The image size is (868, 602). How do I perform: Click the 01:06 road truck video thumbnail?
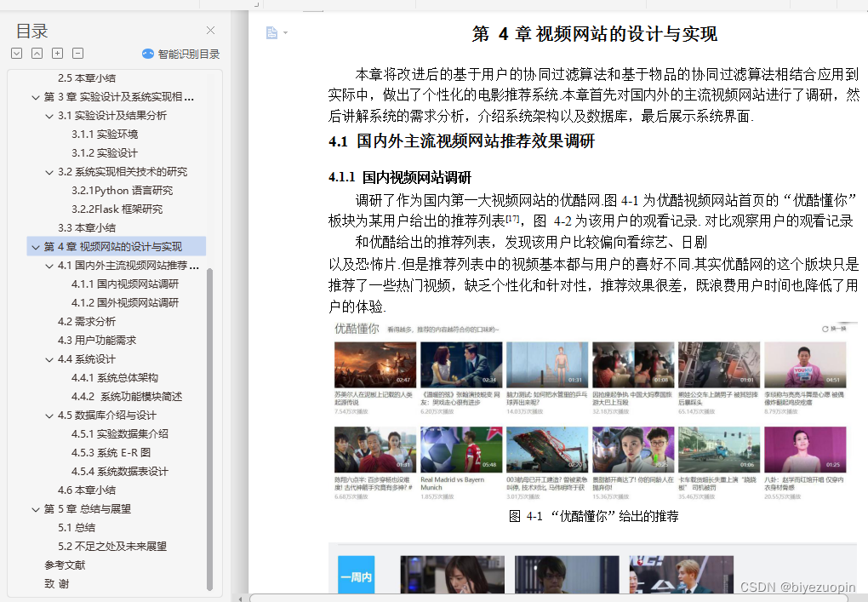pyautogui.click(x=719, y=449)
